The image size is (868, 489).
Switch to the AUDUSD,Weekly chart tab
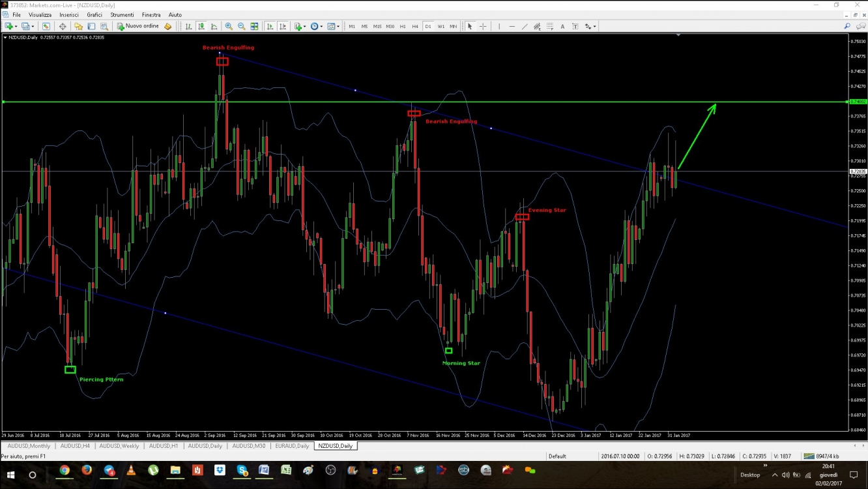coord(119,446)
